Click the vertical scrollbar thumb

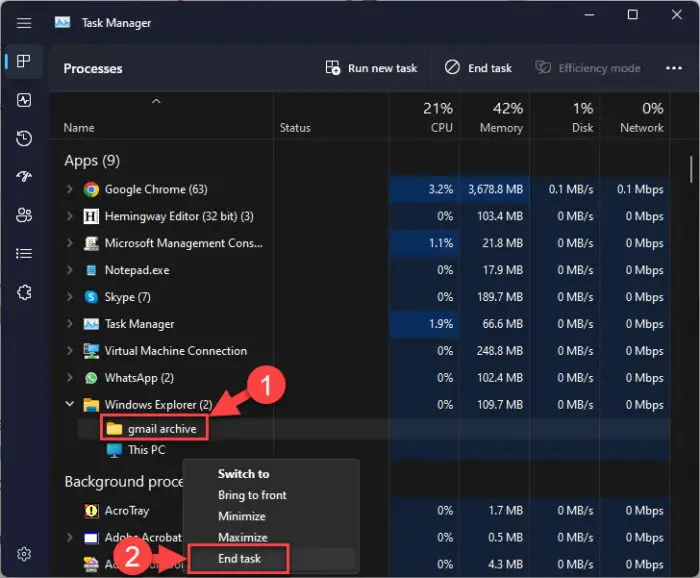(x=691, y=169)
